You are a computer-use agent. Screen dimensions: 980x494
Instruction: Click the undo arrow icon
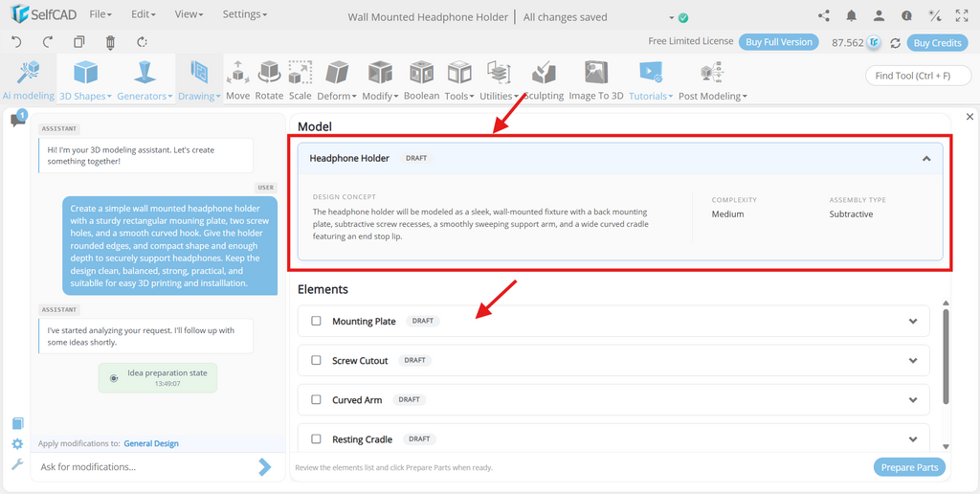tap(17, 42)
